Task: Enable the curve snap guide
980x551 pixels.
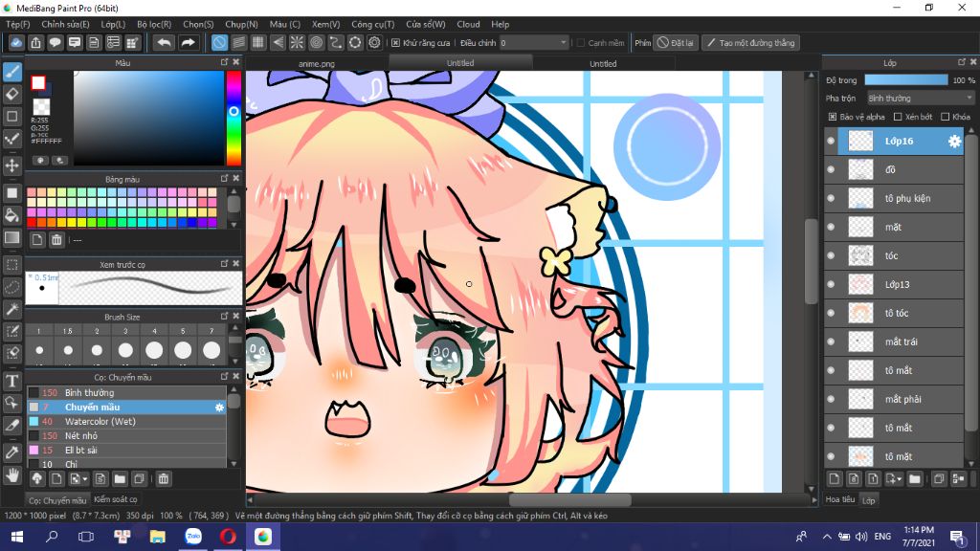Action: point(336,42)
